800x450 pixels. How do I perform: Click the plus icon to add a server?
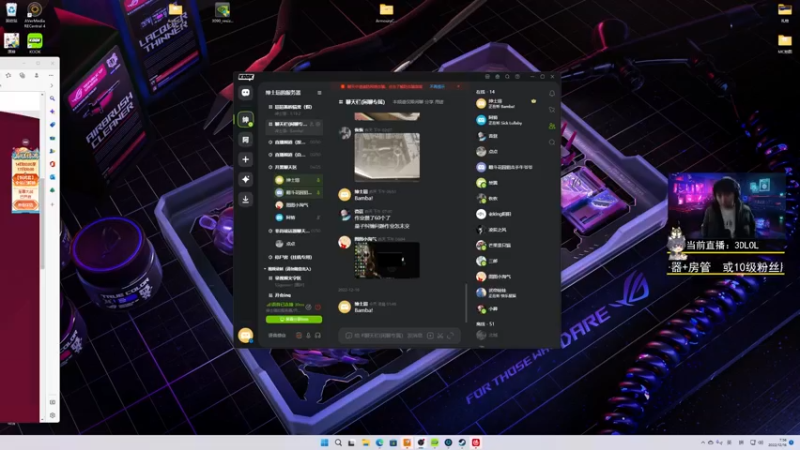(245, 159)
